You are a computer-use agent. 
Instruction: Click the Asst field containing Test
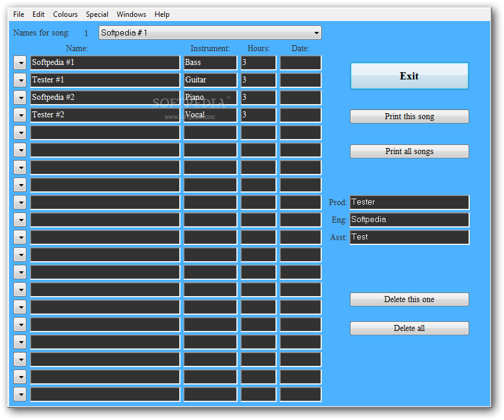[x=409, y=237]
